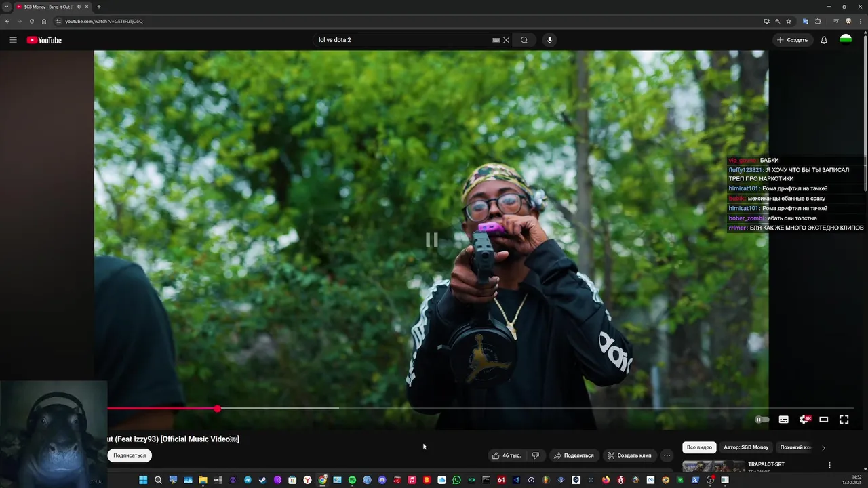Open the on-screen keyboard in the search box
The width and height of the screenshot is (868, 488).
click(496, 40)
